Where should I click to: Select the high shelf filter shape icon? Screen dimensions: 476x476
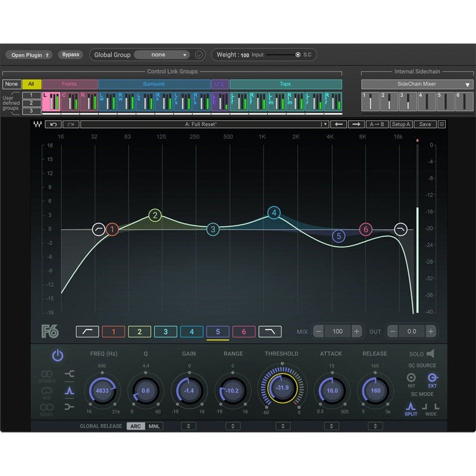pos(69,406)
